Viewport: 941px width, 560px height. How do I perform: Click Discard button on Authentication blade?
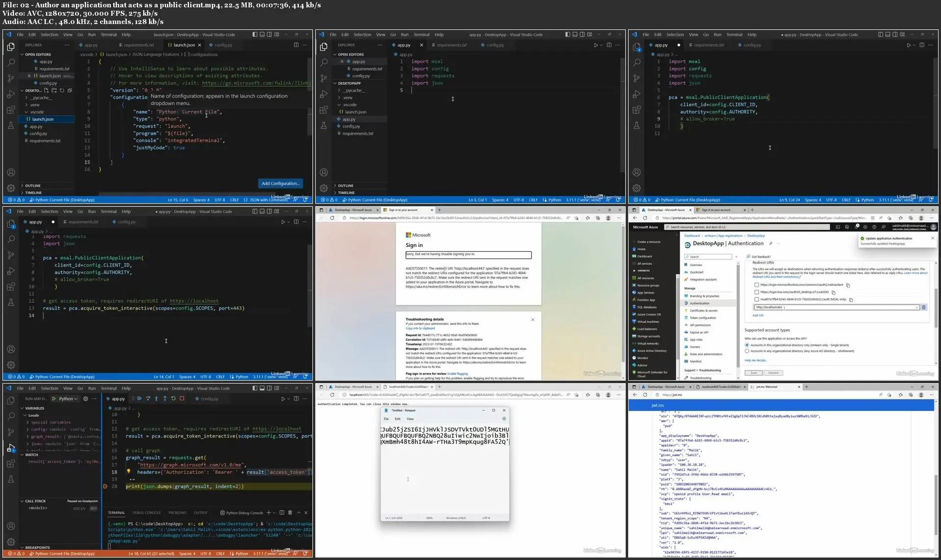click(x=773, y=373)
